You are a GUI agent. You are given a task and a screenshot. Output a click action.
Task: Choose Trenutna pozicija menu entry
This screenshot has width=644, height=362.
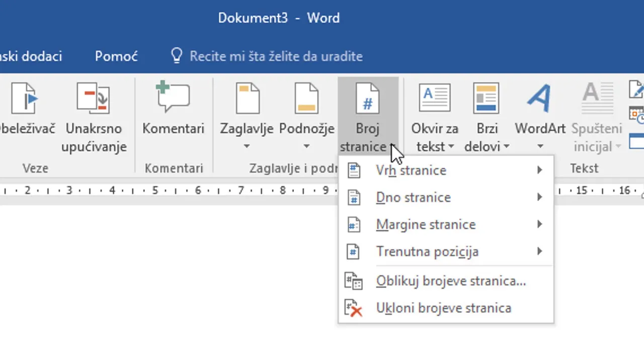(446, 251)
